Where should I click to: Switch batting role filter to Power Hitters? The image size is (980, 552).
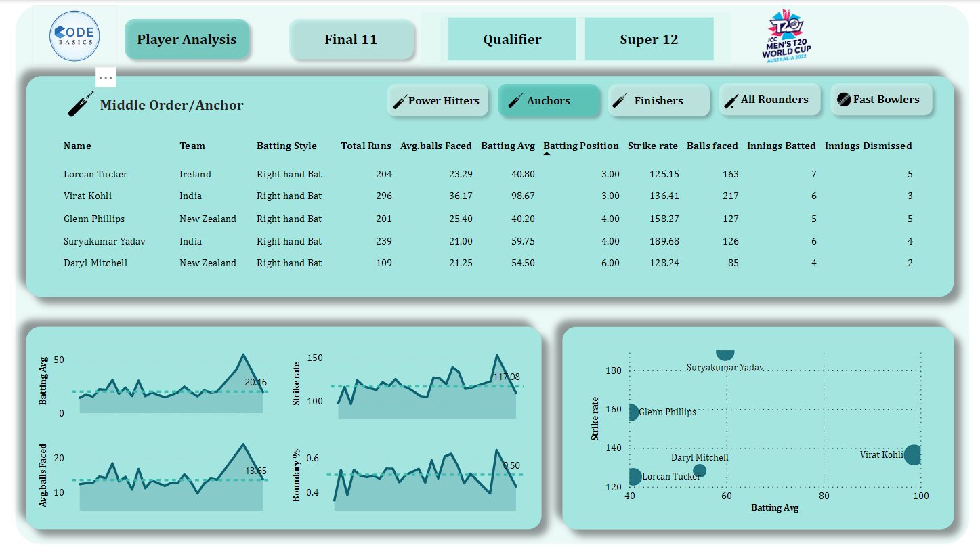[x=438, y=100]
